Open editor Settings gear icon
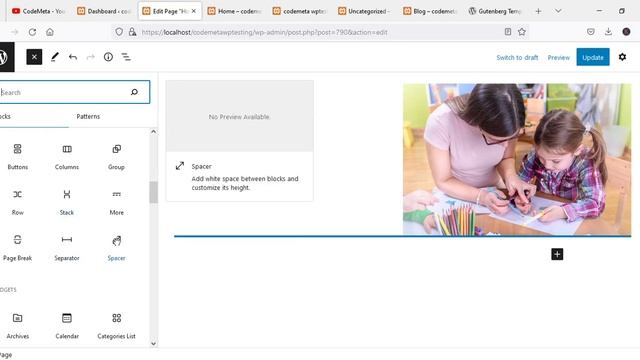The image size is (640, 360). (x=622, y=57)
